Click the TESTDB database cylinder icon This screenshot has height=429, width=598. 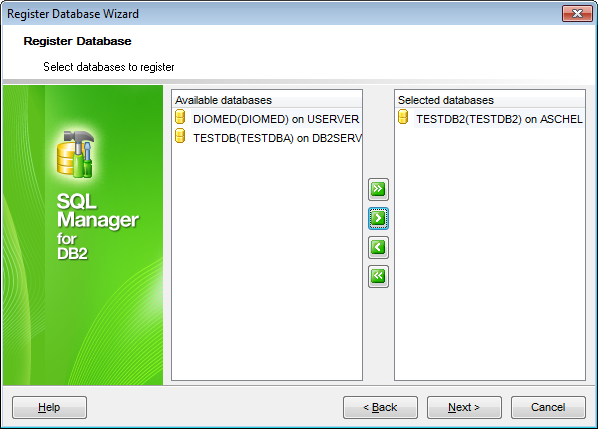click(180, 136)
